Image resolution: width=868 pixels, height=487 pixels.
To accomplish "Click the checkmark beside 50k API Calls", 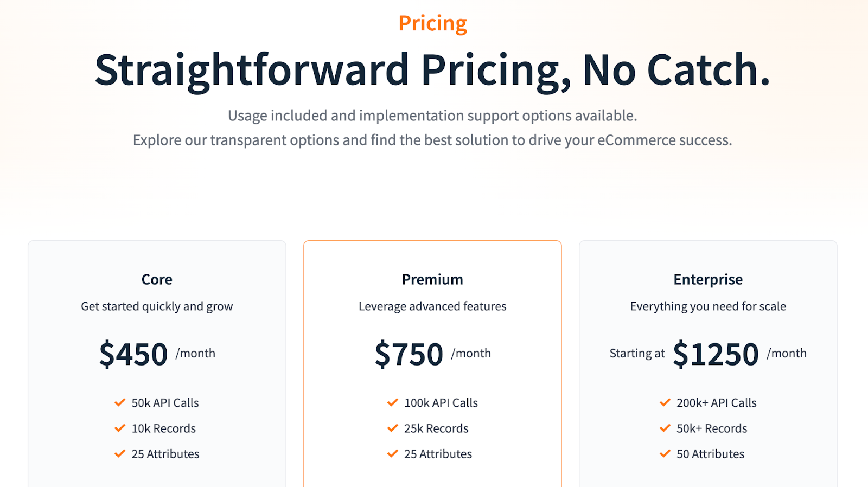I will click(x=120, y=402).
